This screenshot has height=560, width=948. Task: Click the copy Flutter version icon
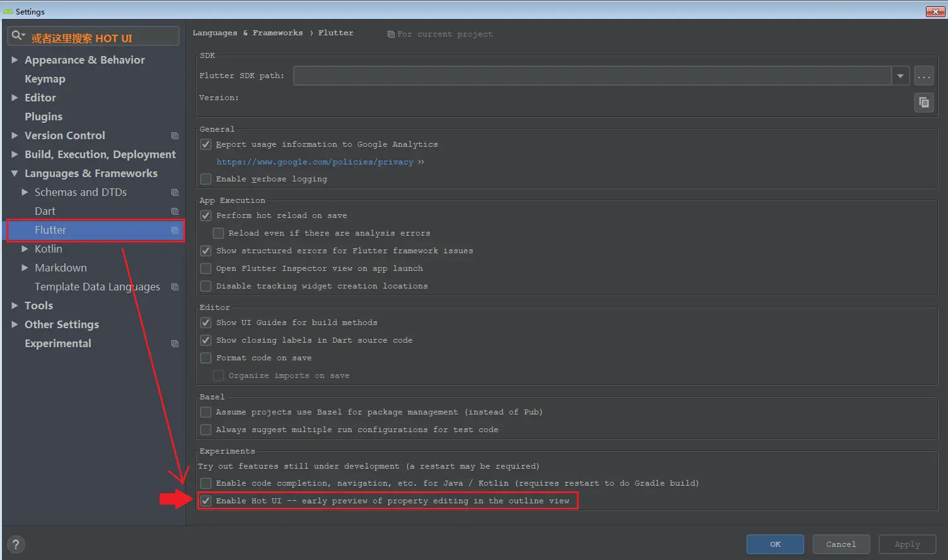(924, 102)
